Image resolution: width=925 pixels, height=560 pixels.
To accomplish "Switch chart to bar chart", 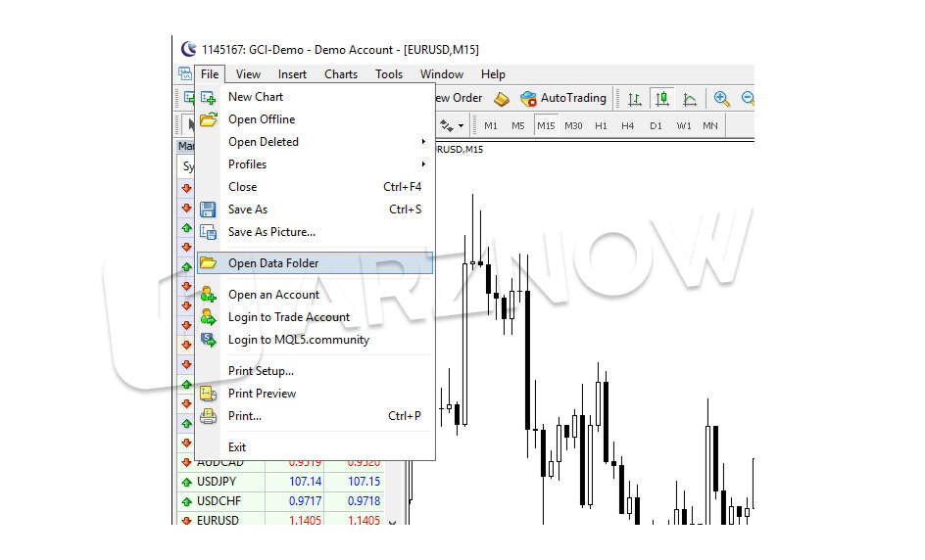I will pyautogui.click(x=635, y=99).
